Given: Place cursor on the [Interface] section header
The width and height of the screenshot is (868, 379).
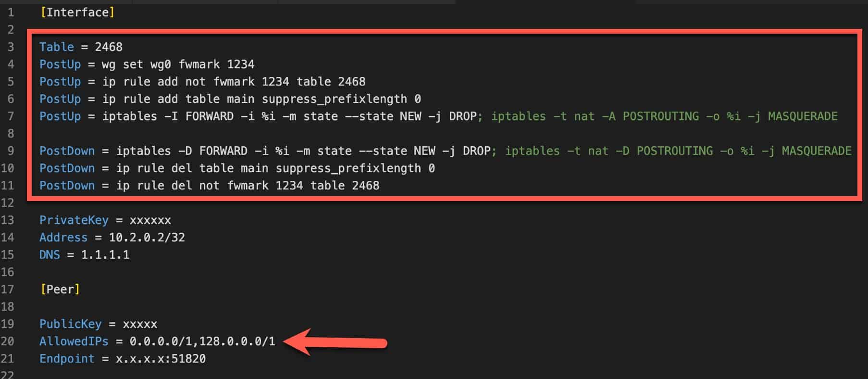Looking at the screenshot, I should pos(77,13).
